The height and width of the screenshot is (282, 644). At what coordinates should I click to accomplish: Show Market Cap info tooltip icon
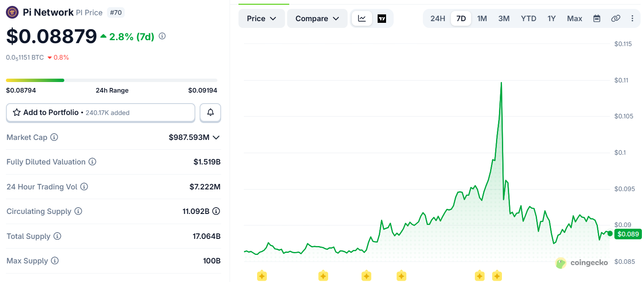[x=54, y=137]
